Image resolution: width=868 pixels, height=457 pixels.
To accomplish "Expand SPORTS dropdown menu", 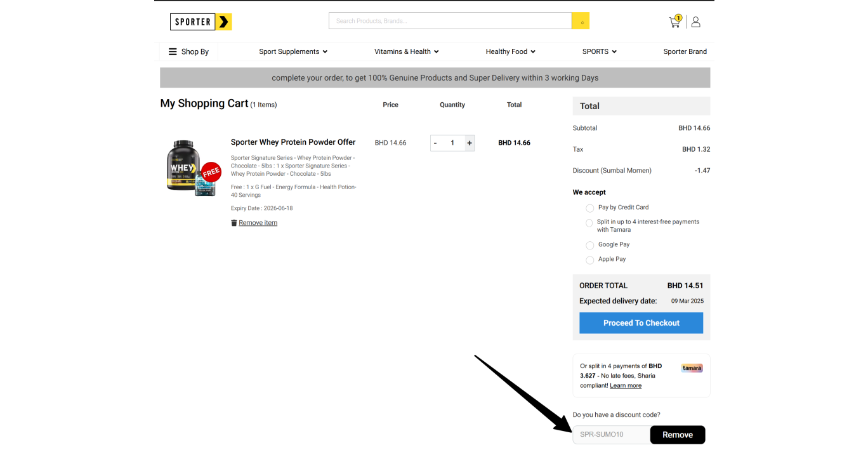I will (x=600, y=51).
